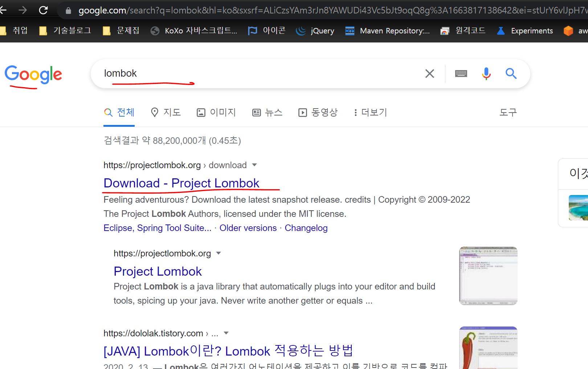Switch to the 동영상 tab
This screenshot has width=588, height=369.
pyautogui.click(x=318, y=113)
